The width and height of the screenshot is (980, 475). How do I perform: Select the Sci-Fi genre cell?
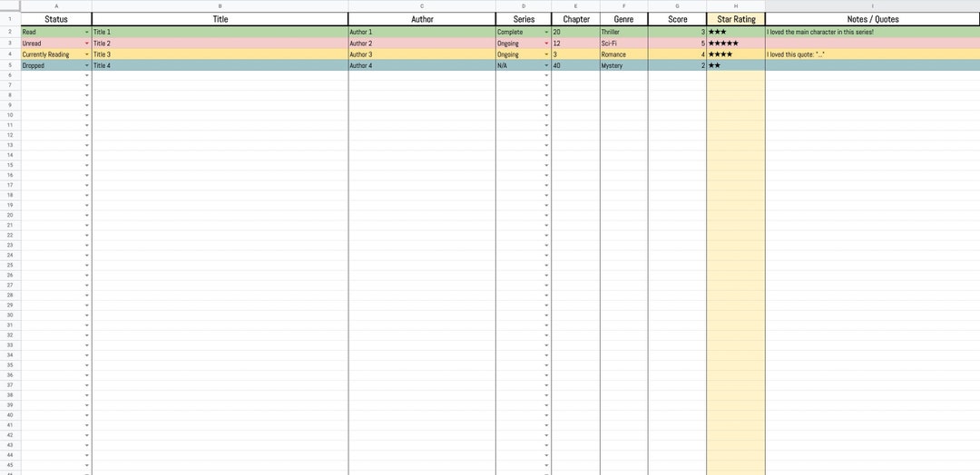[x=623, y=44]
